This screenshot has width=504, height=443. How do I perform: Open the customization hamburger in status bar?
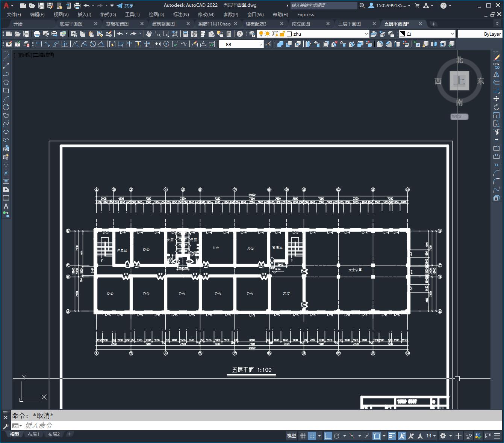point(497,436)
